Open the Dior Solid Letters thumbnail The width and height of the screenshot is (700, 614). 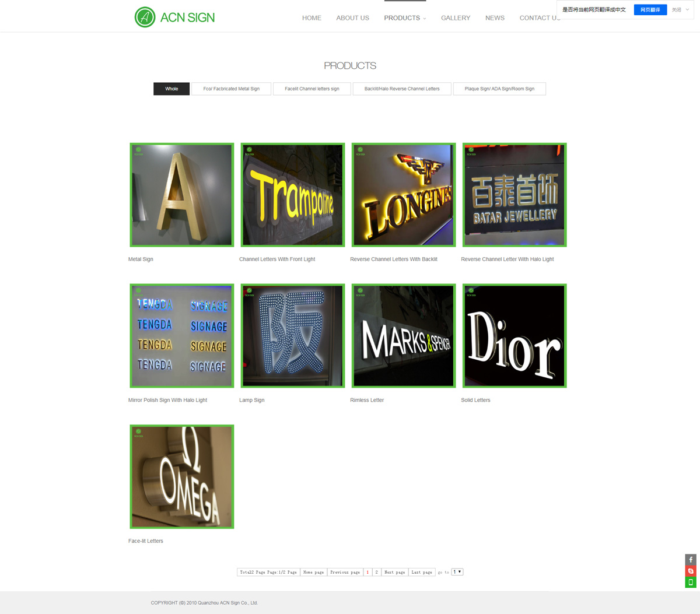click(514, 336)
